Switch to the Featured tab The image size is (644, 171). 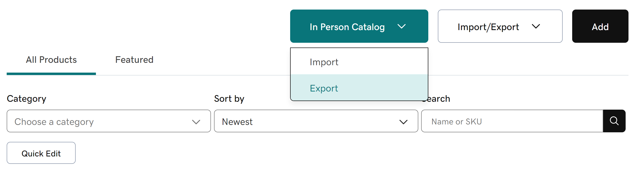click(134, 60)
